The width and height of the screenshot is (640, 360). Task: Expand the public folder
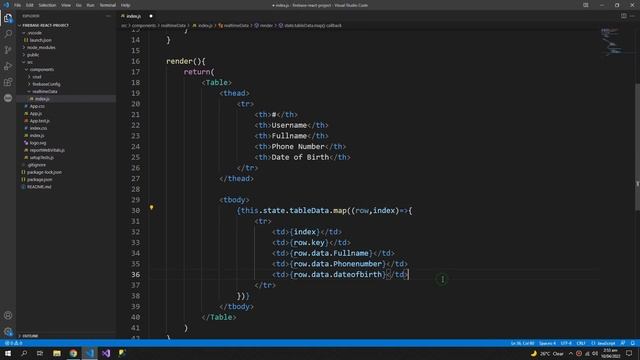[x=33, y=55]
